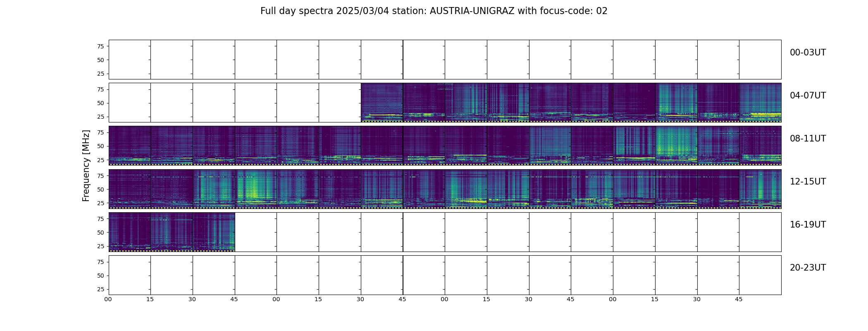The width and height of the screenshot is (868, 331).
Task: Open the 14:00 spectrogram in the 12-15UT row
Action: coord(466,189)
